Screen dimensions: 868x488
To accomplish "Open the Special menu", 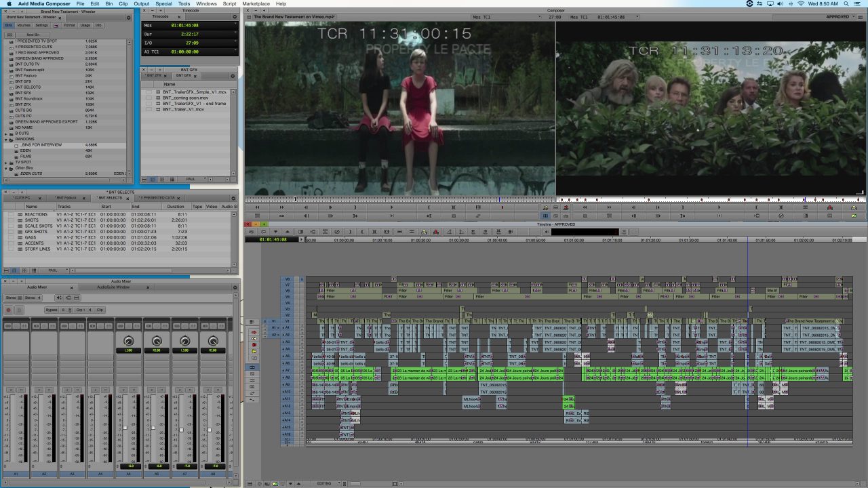I will coord(163,4).
